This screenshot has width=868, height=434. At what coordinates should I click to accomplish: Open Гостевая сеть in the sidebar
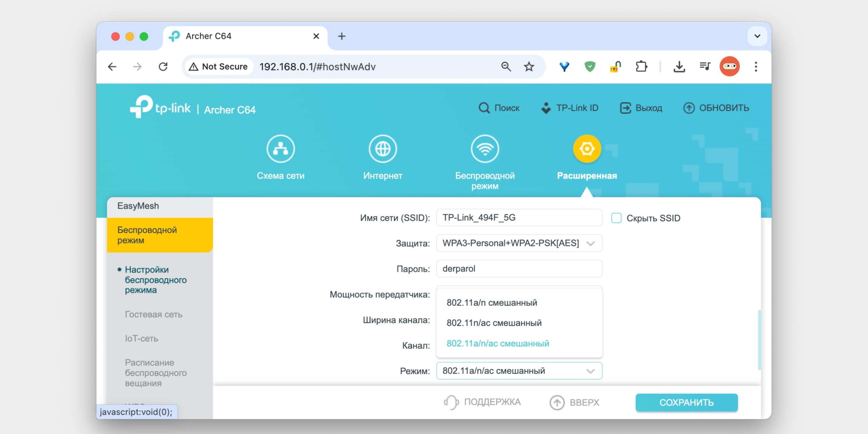tap(154, 314)
